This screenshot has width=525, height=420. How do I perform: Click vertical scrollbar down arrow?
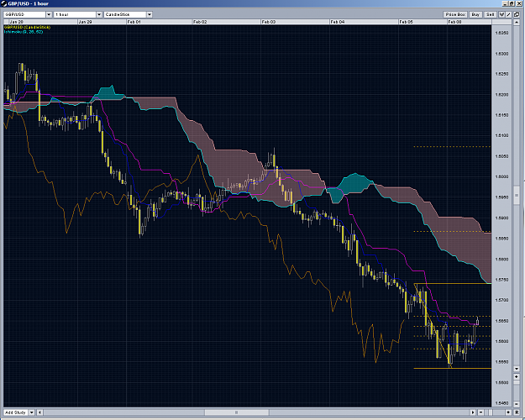pyautogui.click(x=517, y=369)
